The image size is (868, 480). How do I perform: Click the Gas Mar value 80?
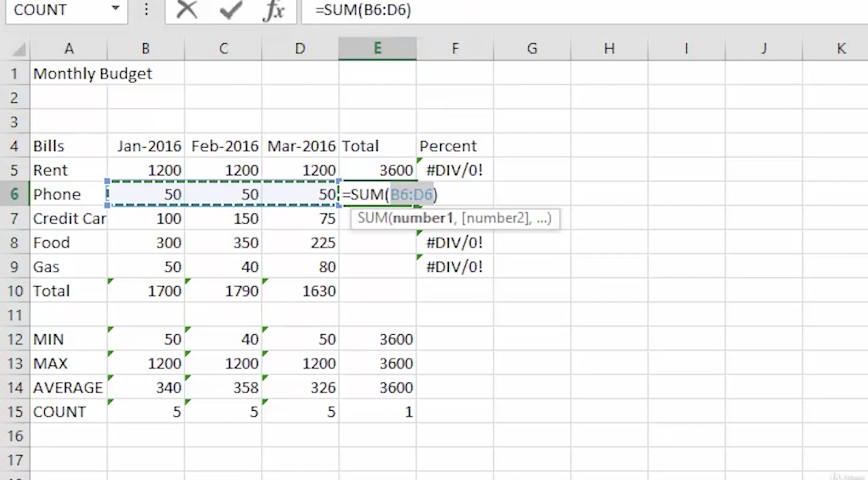[x=300, y=266]
